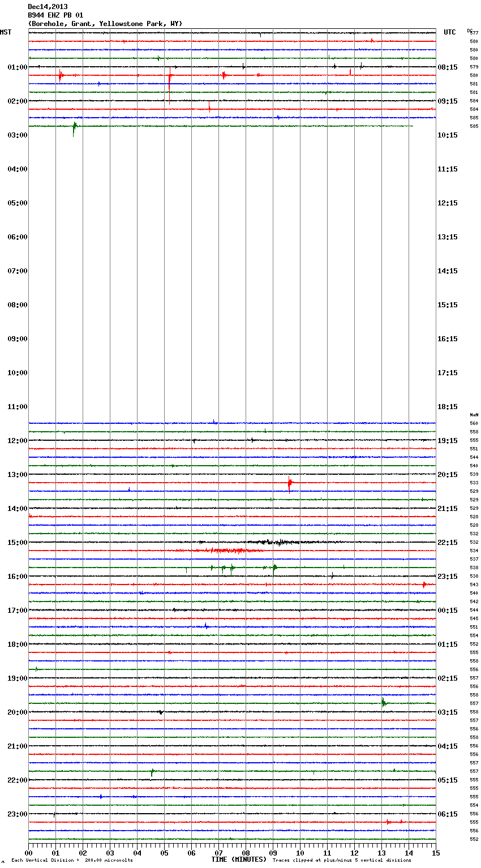Image resolution: width=481 pixels, height=868 pixels.
Task: Click the Borehole, Grant, Yellowstone Park location text
Action: click(x=105, y=24)
